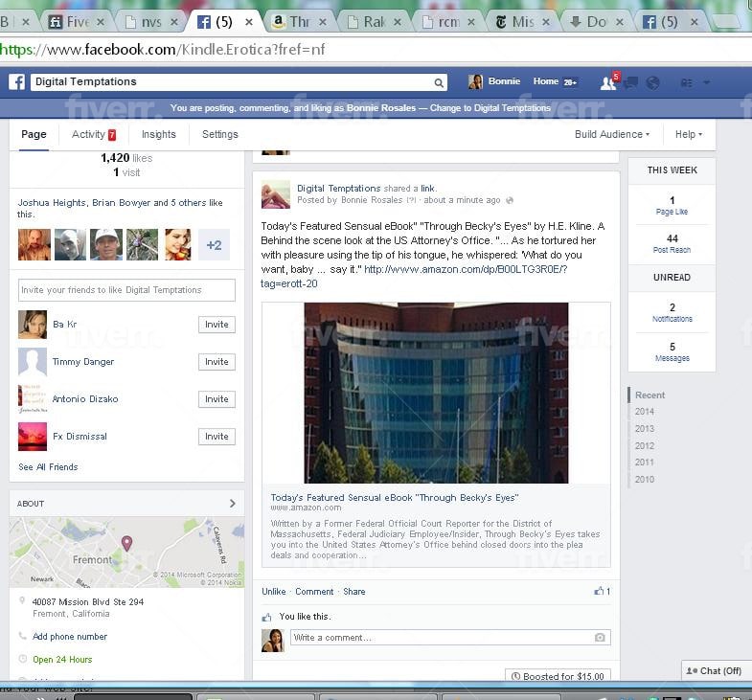Open the notifications globe icon
The image size is (752, 700).
click(652, 83)
